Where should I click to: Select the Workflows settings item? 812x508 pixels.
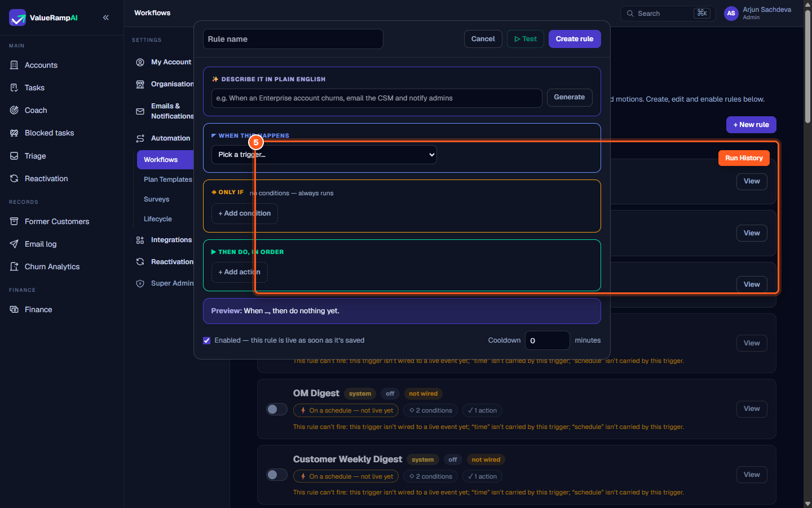[165, 160]
